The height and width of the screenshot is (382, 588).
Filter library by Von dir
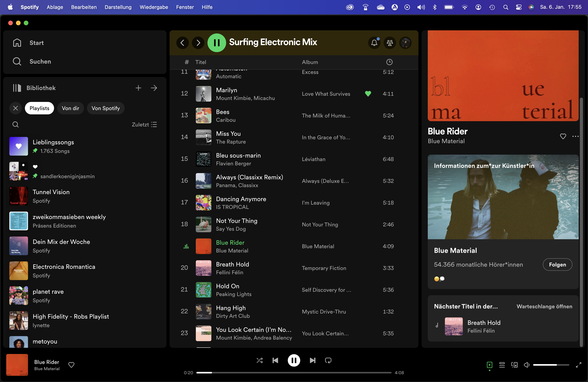[70, 108]
